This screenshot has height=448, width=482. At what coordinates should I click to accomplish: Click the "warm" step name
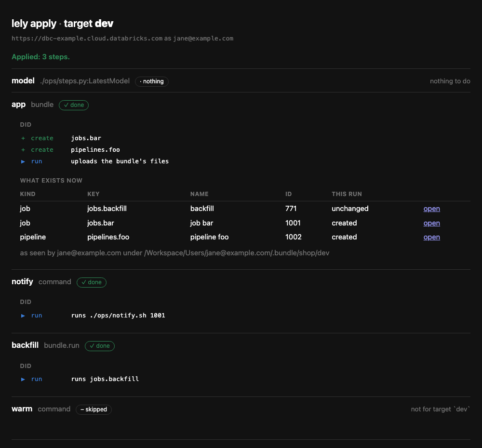click(22, 409)
